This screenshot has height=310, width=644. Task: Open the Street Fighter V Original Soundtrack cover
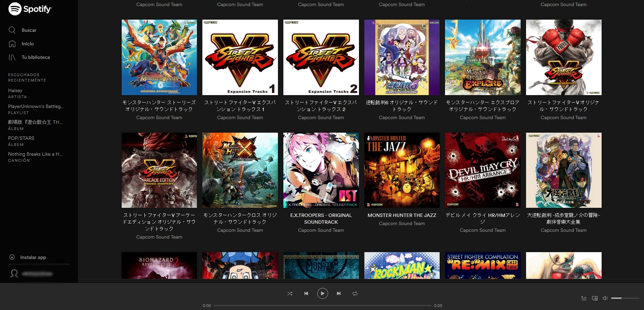564,57
